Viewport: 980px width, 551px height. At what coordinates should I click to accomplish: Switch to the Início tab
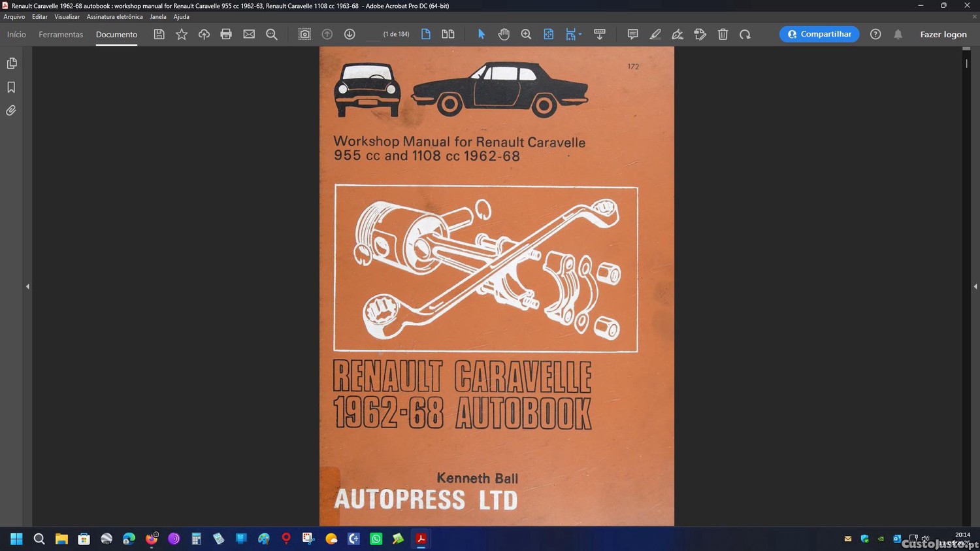click(16, 34)
